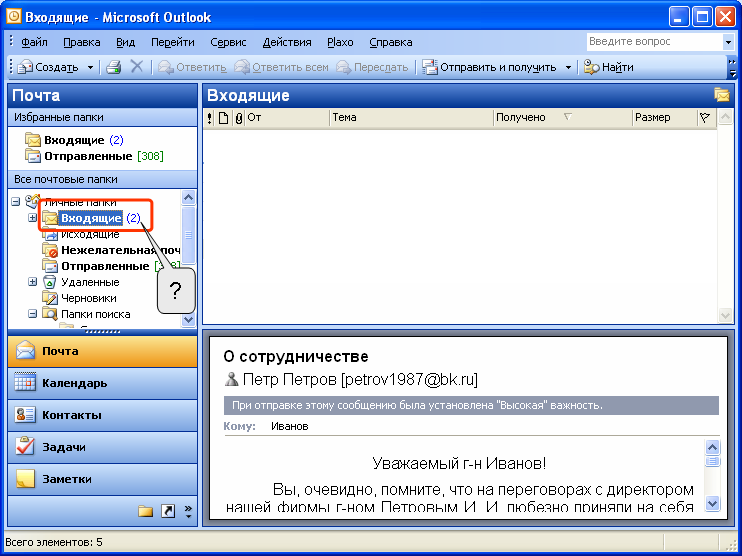Image resolution: width=742 pixels, height=556 pixels.
Task: Switch to Почта navigation pane
Action: (103, 351)
